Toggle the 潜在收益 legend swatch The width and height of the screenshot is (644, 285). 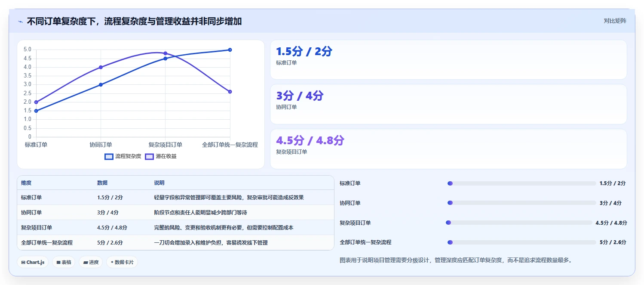pyautogui.click(x=149, y=156)
